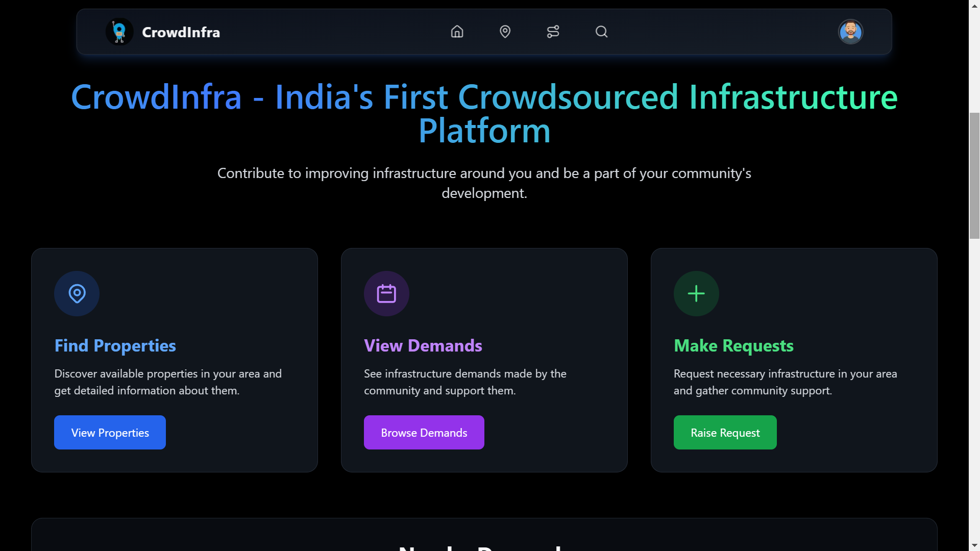
Task: Click the CrowdInfra robot logo
Action: click(x=119, y=32)
